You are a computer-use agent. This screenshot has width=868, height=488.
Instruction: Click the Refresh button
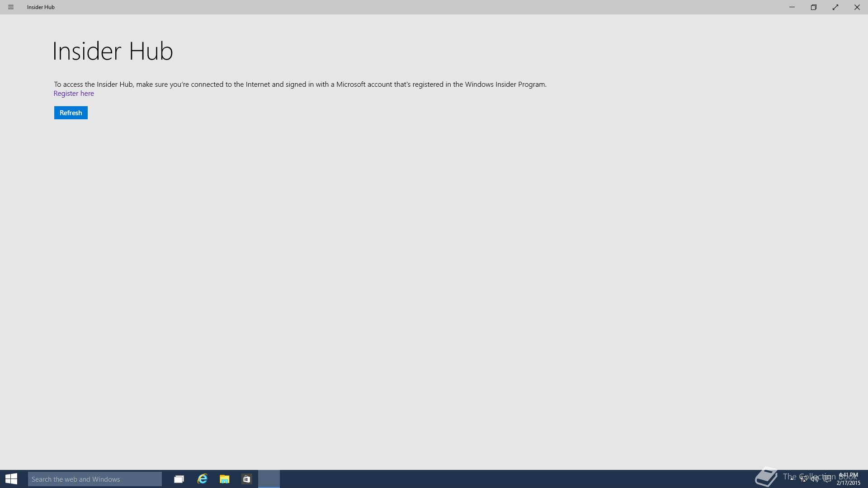tap(71, 113)
